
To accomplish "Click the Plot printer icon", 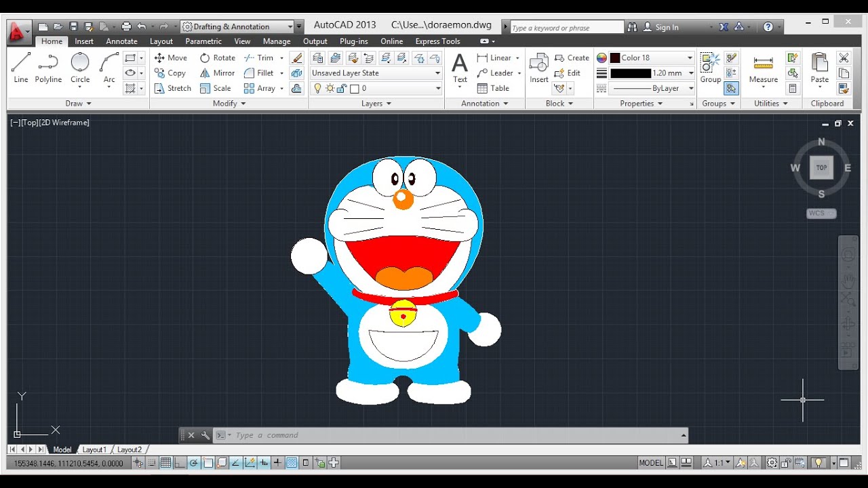I will 125,26.
